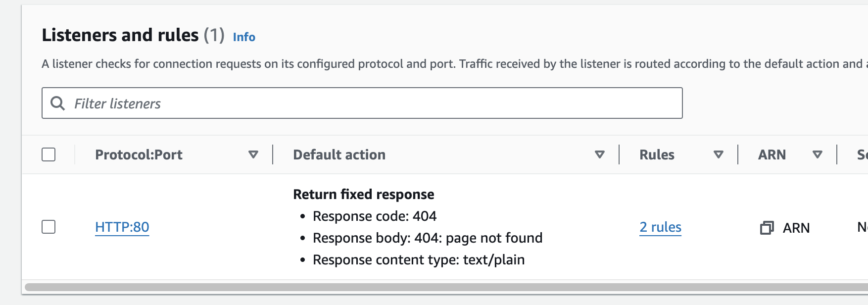Sort the ARN column using its arrow
The width and height of the screenshot is (868, 305).
(x=818, y=155)
